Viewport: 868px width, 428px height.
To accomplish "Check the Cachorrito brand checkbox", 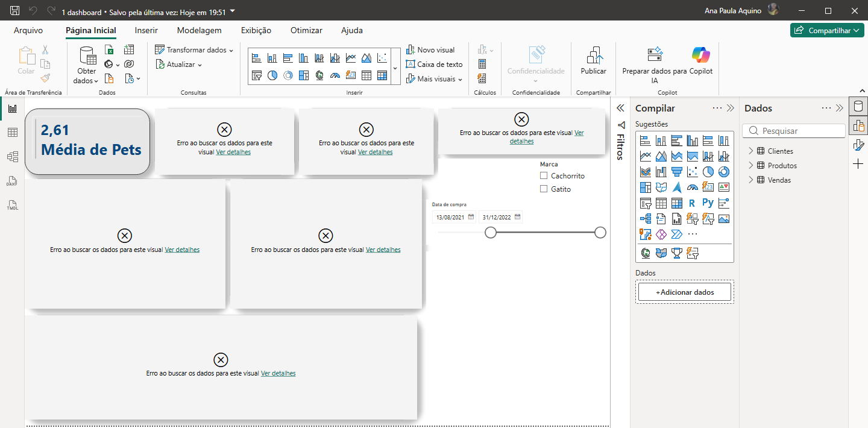I will pyautogui.click(x=544, y=176).
